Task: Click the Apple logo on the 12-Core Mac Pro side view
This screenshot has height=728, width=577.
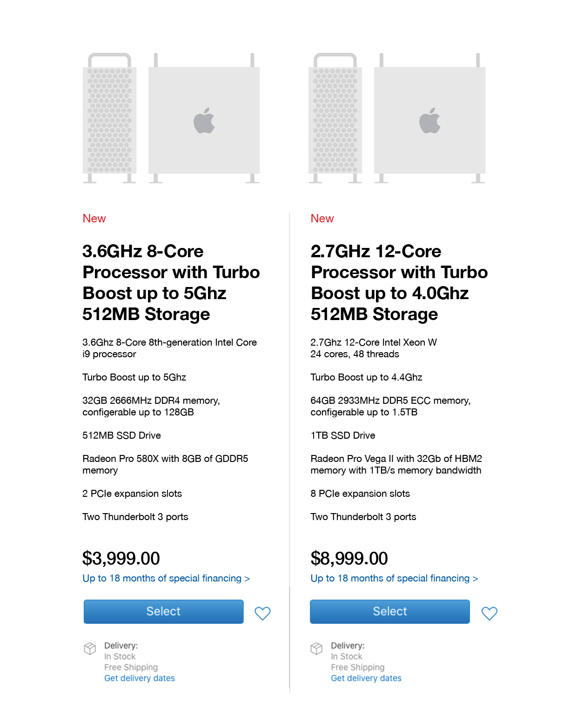Action: pyautogui.click(x=430, y=120)
